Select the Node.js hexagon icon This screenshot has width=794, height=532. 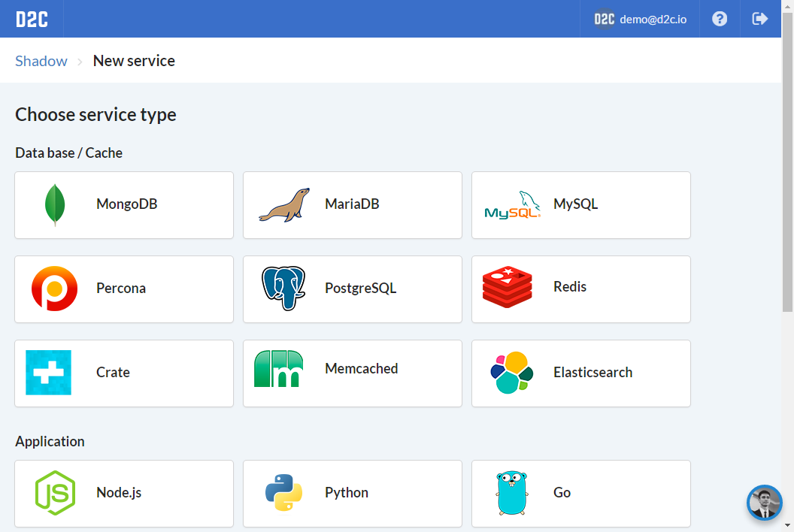[x=55, y=493]
